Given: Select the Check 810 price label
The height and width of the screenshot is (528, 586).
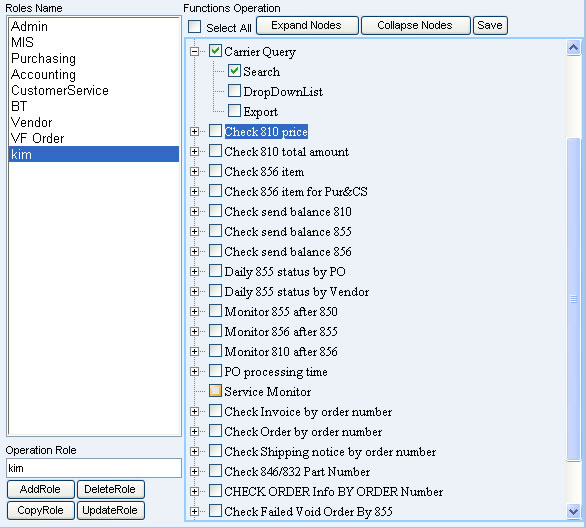Looking at the screenshot, I should point(266,132).
